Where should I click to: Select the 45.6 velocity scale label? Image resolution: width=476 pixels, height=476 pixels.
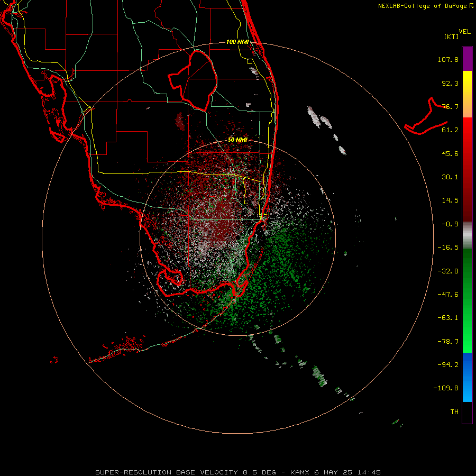tap(450, 153)
